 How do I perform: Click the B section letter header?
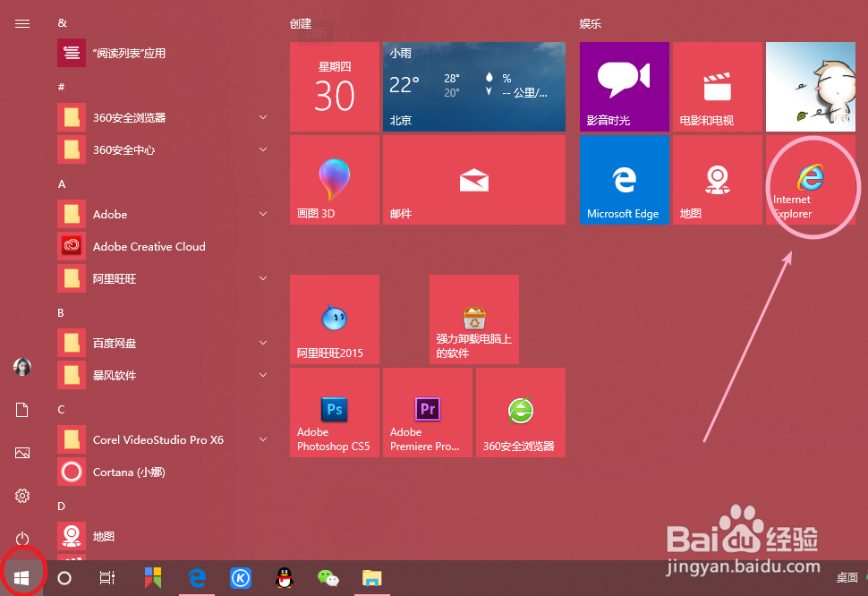61,312
